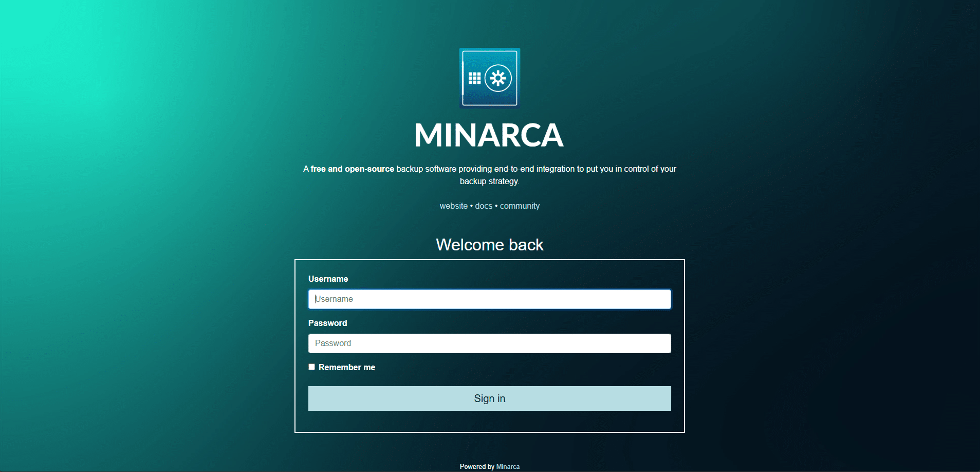The width and height of the screenshot is (980, 472).
Task: Click the Welcome back heading
Action: tap(490, 245)
